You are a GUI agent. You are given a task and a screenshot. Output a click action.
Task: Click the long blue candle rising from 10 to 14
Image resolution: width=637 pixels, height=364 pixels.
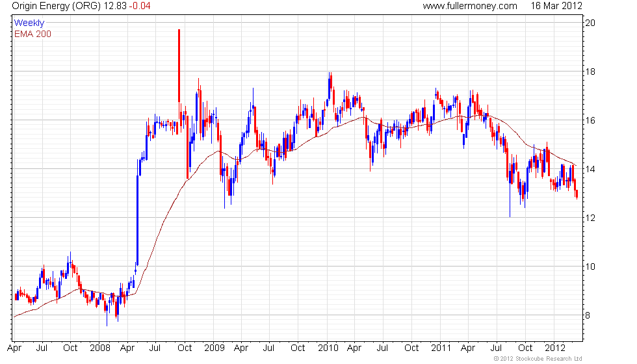click(137, 220)
